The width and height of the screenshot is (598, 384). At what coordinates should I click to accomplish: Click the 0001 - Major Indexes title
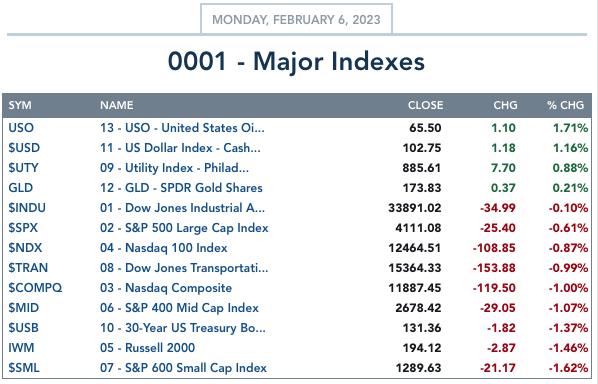pos(296,61)
